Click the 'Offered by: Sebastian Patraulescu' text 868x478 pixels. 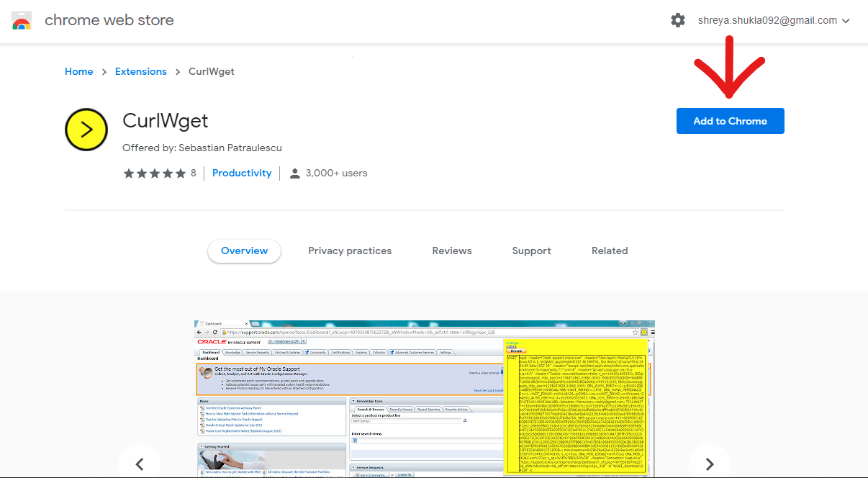coord(202,148)
